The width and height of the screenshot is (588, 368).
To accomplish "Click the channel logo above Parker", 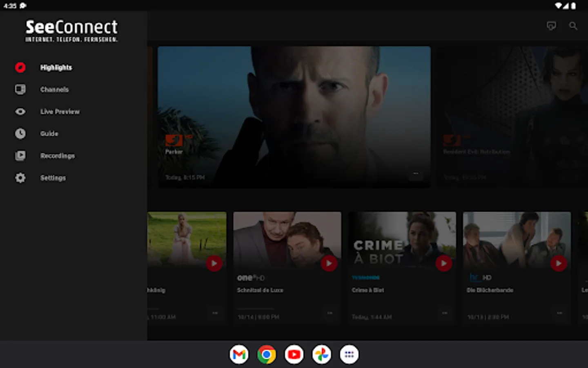I will click(178, 140).
